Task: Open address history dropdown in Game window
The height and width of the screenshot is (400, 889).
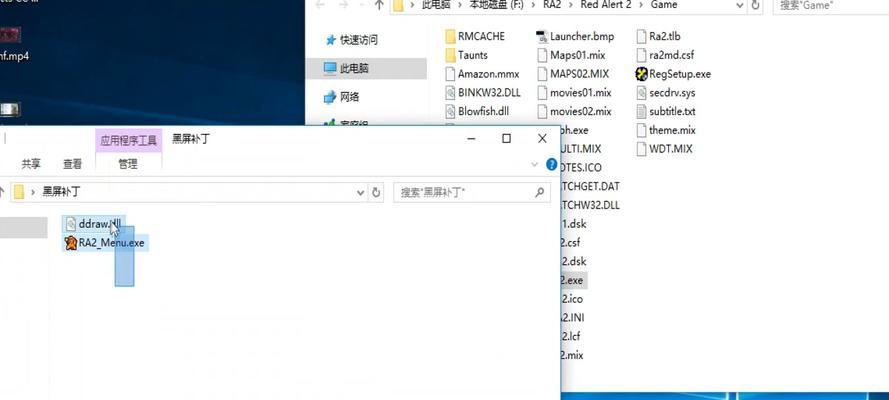Action: pyautogui.click(x=740, y=5)
